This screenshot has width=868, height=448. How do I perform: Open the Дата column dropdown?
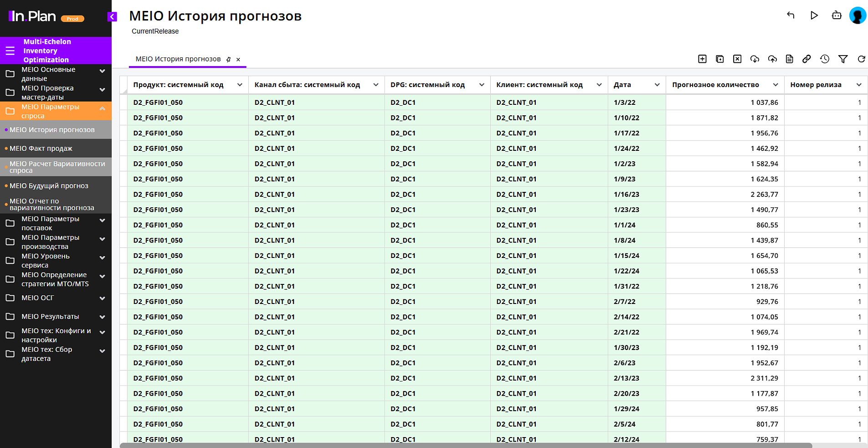click(x=657, y=85)
